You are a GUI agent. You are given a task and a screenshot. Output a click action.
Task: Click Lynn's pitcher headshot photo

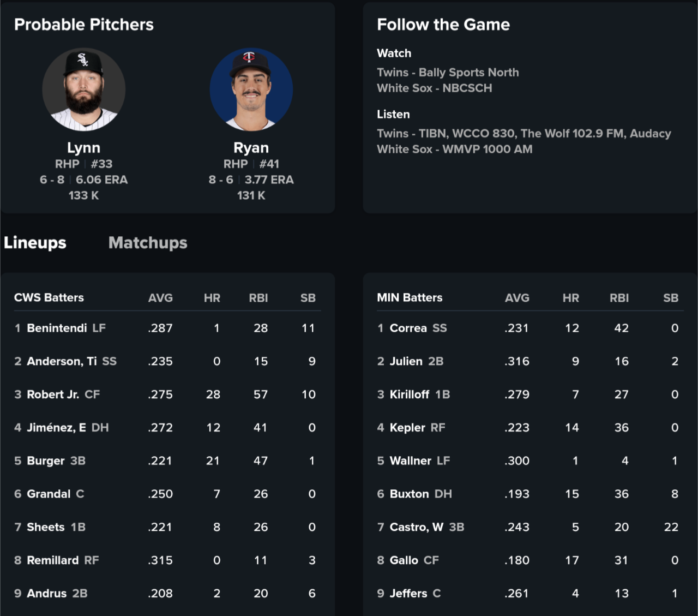tap(84, 89)
